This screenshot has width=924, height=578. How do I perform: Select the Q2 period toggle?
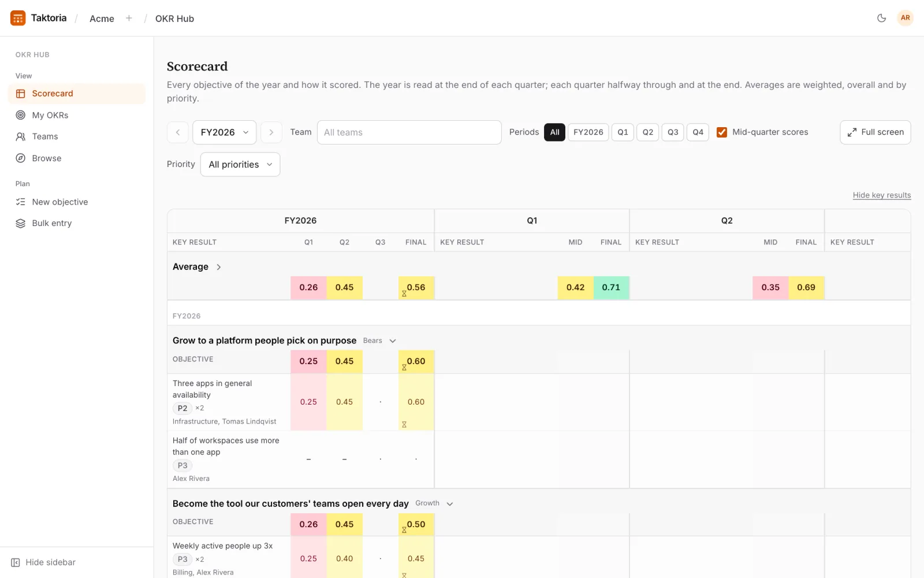648,132
